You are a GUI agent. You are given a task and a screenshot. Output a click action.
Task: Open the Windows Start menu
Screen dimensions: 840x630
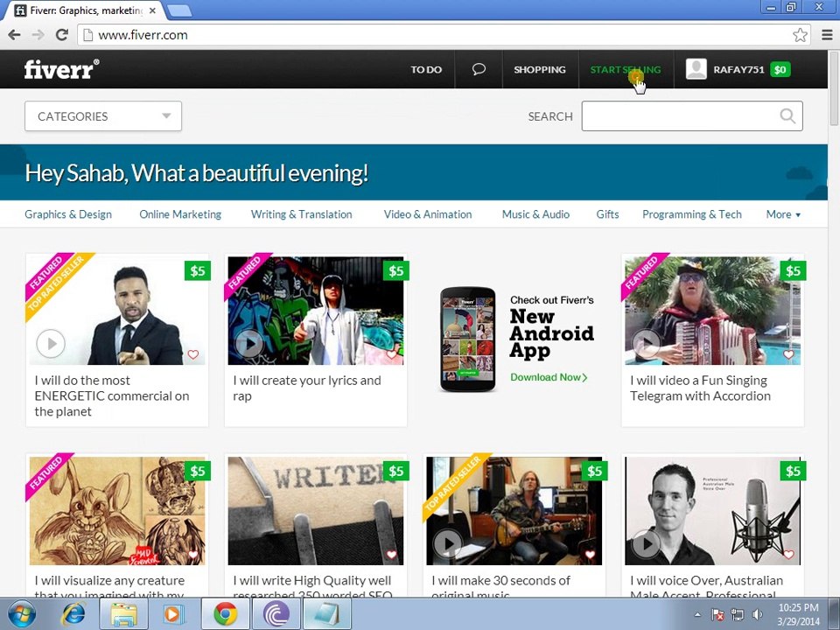click(x=22, y=614)
